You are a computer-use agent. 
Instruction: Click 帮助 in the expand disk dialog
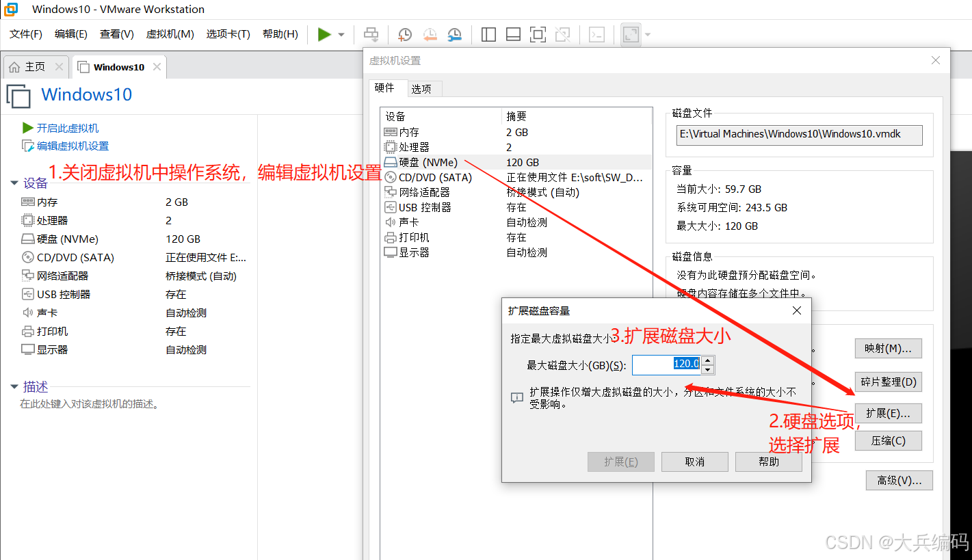(769, 462)
